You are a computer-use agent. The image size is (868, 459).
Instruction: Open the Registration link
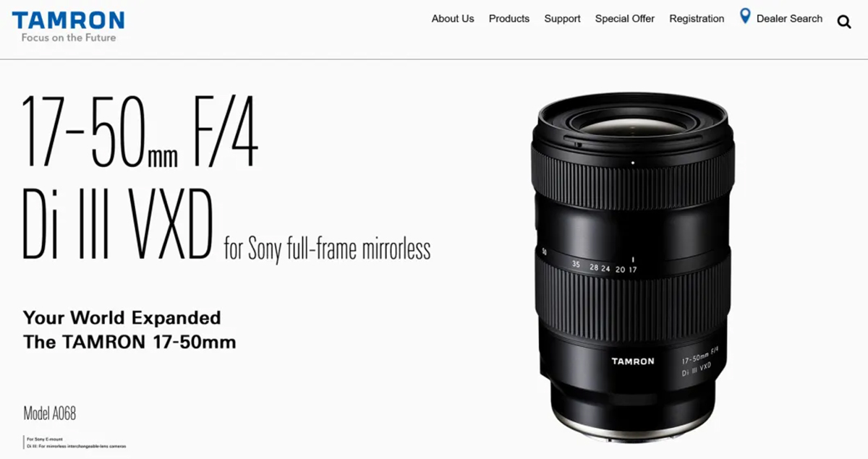[x=697, y=19]
